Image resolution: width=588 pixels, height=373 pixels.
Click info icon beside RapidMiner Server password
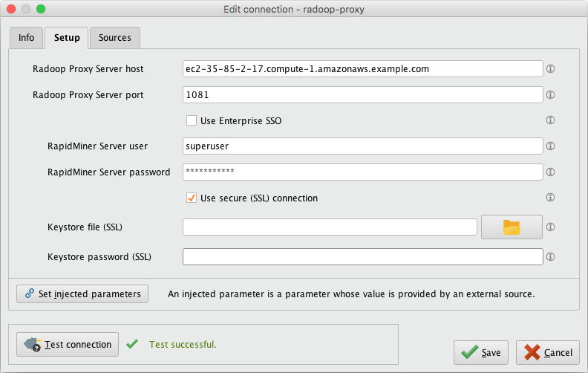[x=551, y=172]
